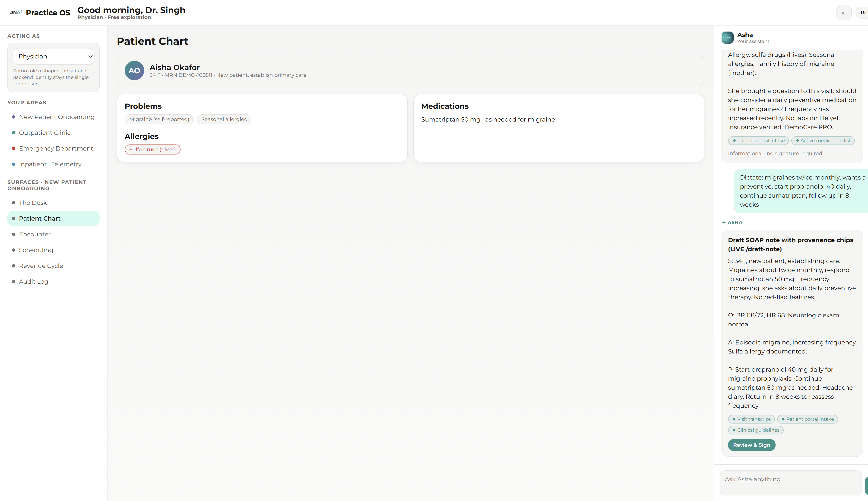Click Sumatriptan 50 mg medication entry
This screenshot has width=868, height=501.
(488, 120)
